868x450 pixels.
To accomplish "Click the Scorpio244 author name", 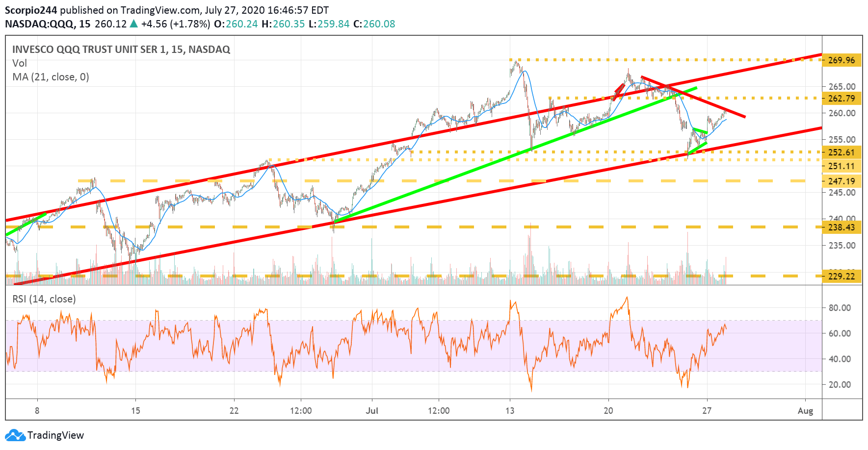I will pos(31,10).
